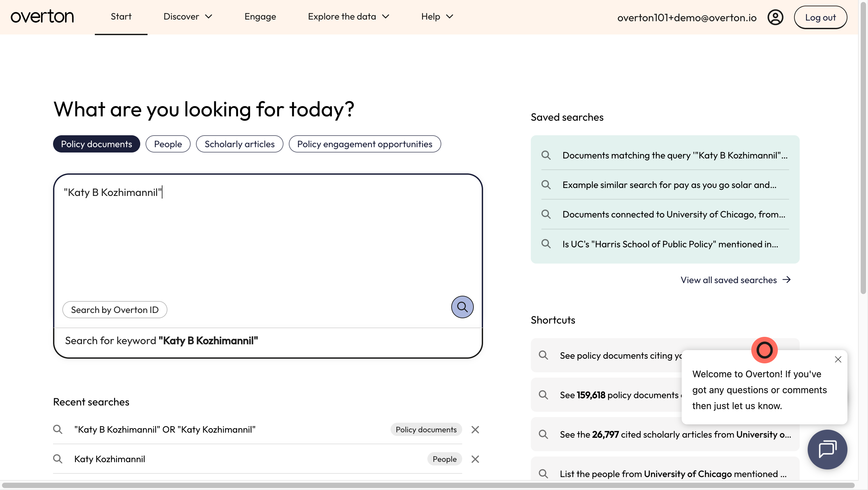Viewport: 868px width, 490px height.
Task: Click arrow next to View all saved searches
Action: pyautogui.click(x=786, y=279)
